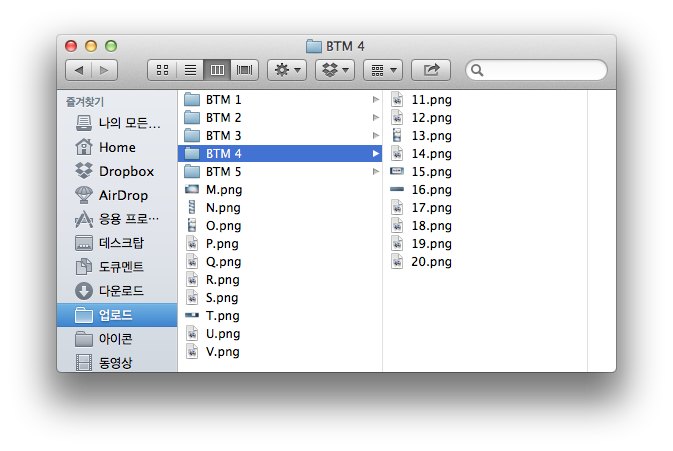673x451 pixels.
Task: Select the P.png file
Action: coord(280,244)
